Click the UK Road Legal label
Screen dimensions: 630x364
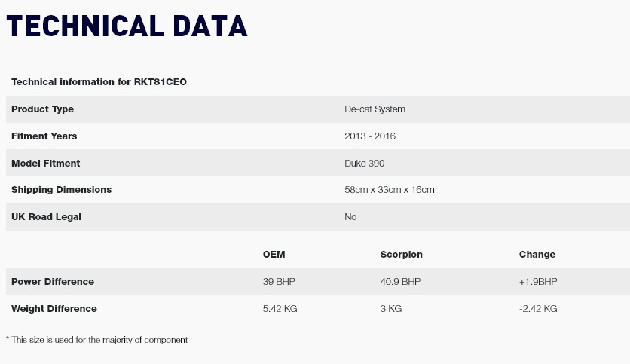click(46, 217)
